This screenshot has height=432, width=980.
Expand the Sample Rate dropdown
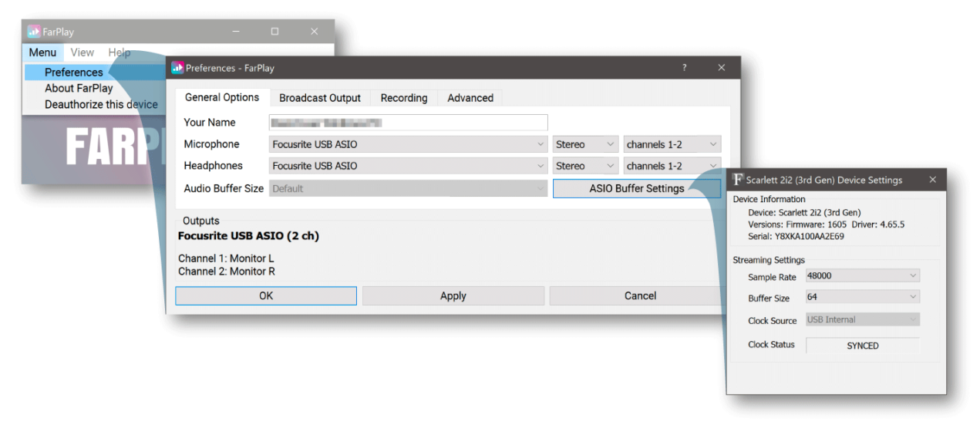[x=862, y=275]
